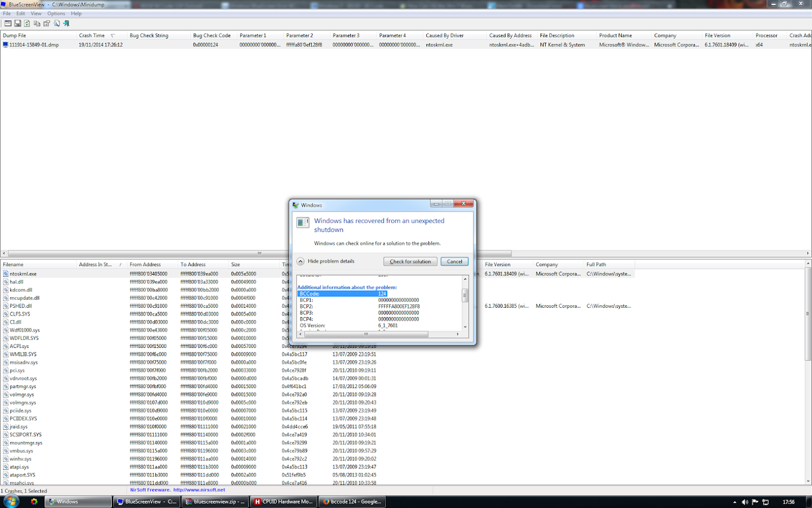Click the clock showing 17:56
Viewport: 812px width, 508px height.
pyautogui.click(x=788, y=502)
